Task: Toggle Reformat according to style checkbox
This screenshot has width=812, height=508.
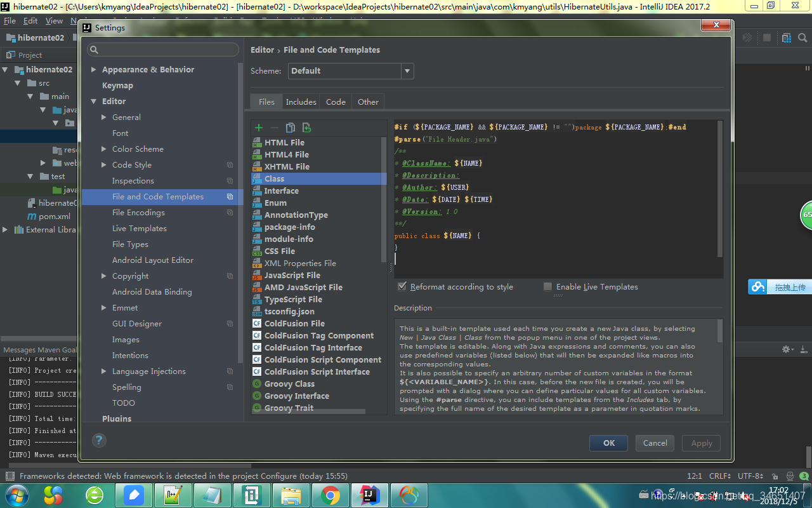Action: [402, 287]
